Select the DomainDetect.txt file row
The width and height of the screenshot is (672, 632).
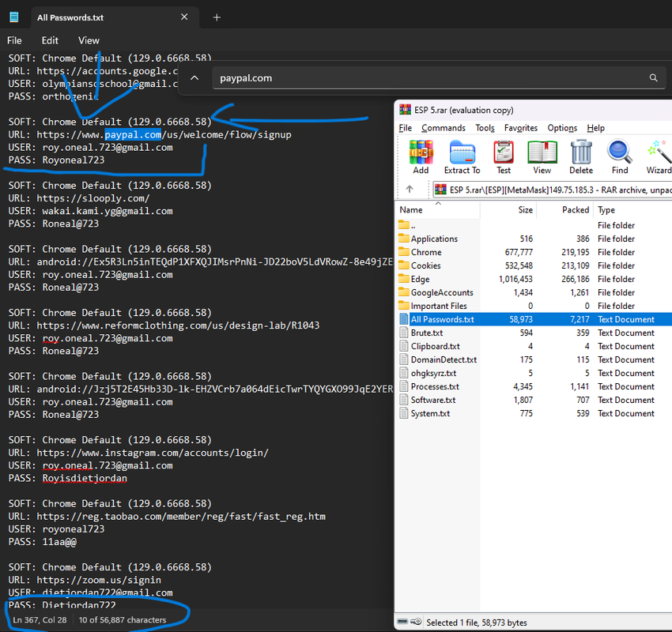534,359
